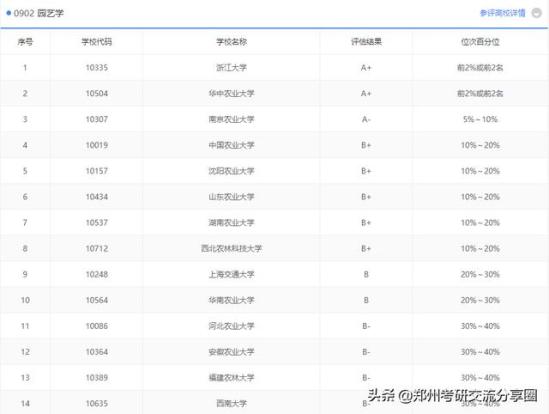Select school name 安徽农业大学
This screenshot has height=414, width=549.
[231, 352]
